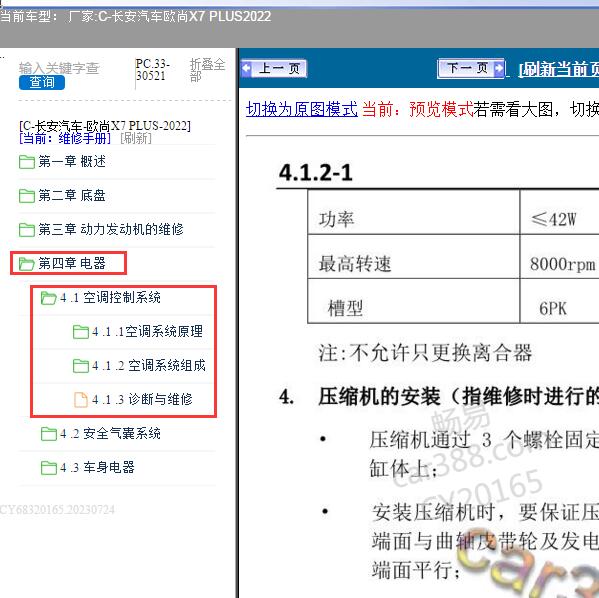Click 折叠全部 to collapse all chapters
Viewport: 599px width, 598px height.
[x=207, y=70]
